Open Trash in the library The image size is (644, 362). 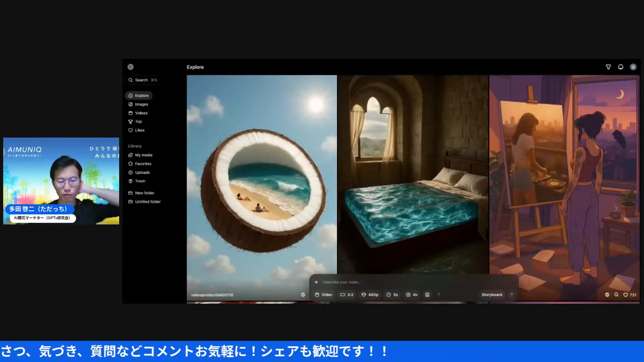point(137,181)
